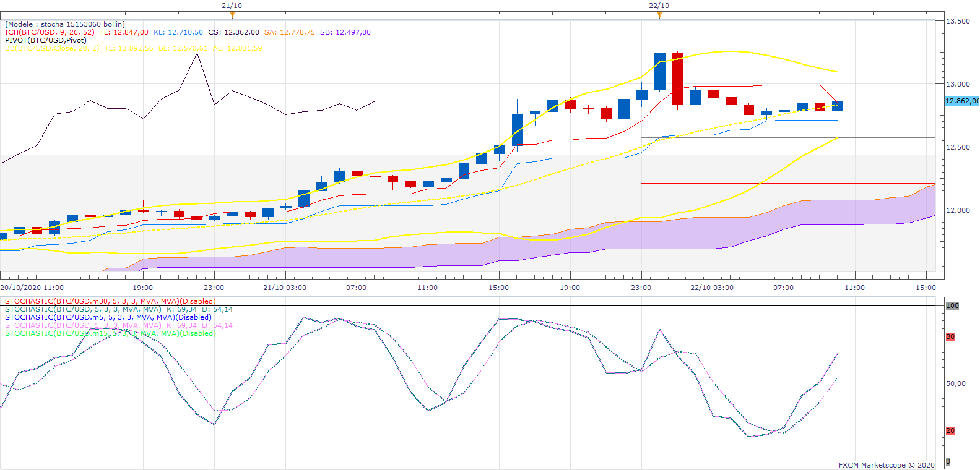The width and height of the screenshot is (980, 470).
Task: Click the 13.000 price axis label
Action: pos(958,84)
